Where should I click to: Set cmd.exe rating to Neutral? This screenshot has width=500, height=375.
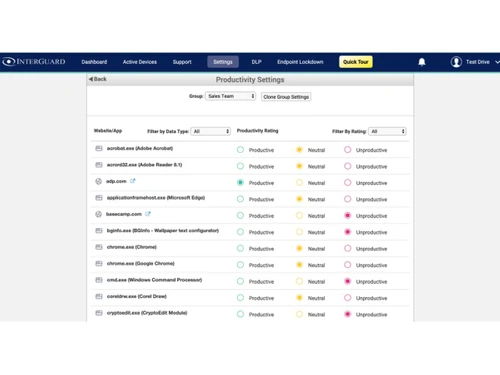tap(299, 281)
